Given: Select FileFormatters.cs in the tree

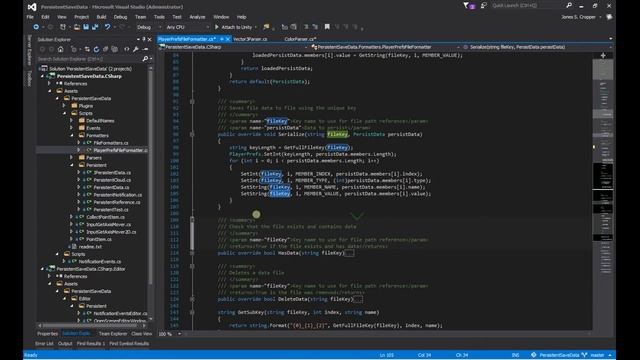Looking at the screenshot, I should [111, 143].
